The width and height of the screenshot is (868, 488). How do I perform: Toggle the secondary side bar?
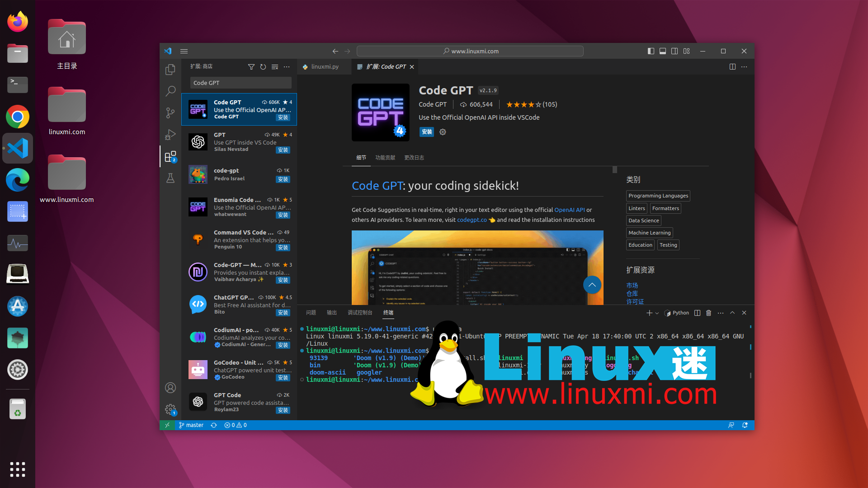675,51
